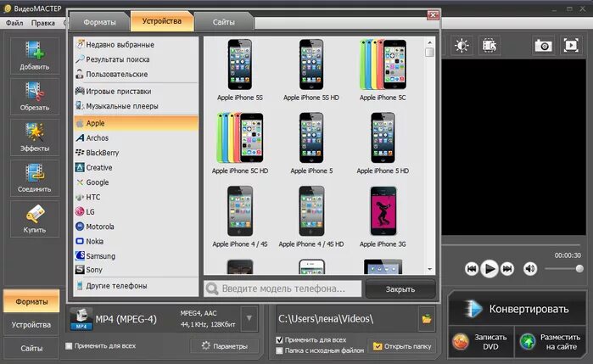The width and height of the screenshot is (593, 364).
Task: Choose the Apple iPhone 3G preset
Action: [x=383, y=217]
